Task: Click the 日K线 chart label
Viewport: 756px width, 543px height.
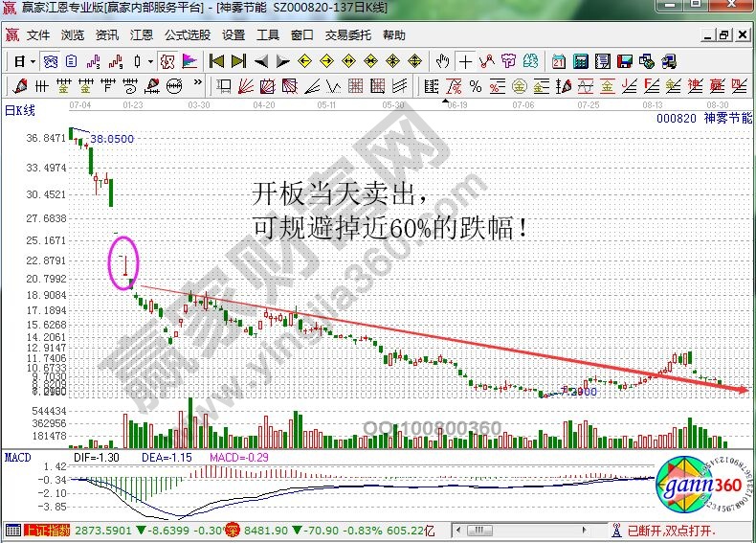Action: [x=20, y=110]
